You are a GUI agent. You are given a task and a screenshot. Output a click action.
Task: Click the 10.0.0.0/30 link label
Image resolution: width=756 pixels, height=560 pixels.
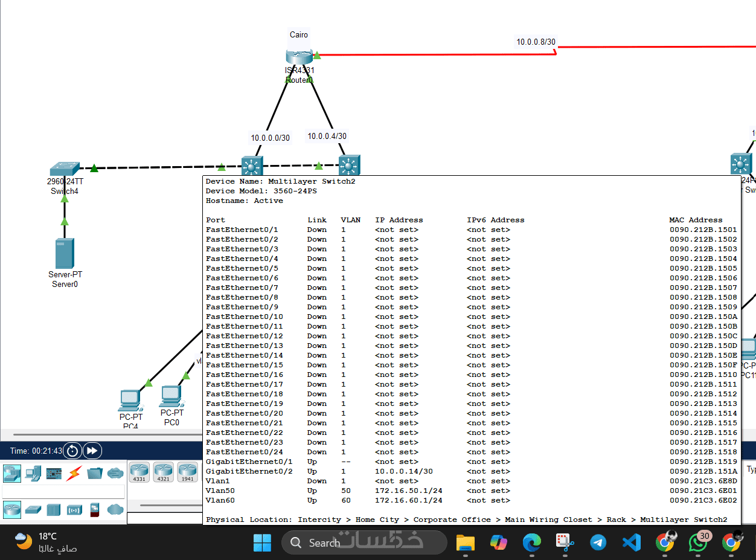[271, 138]
